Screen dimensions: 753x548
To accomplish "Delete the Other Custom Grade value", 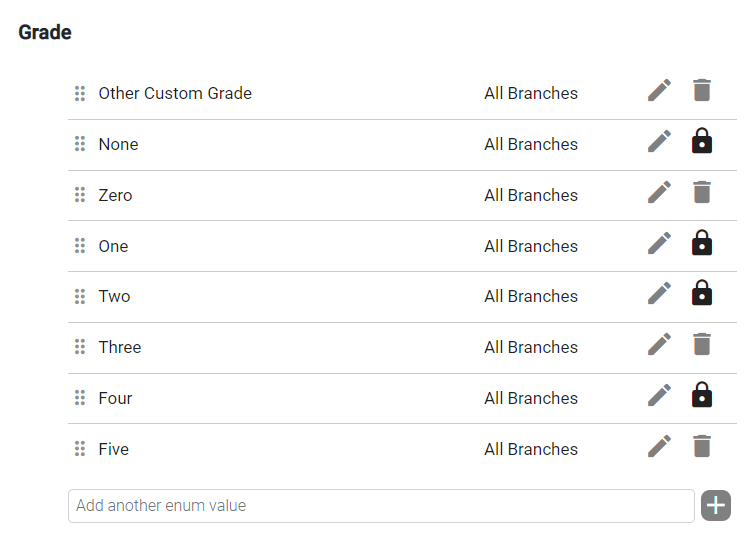I will tap(702, 90).
